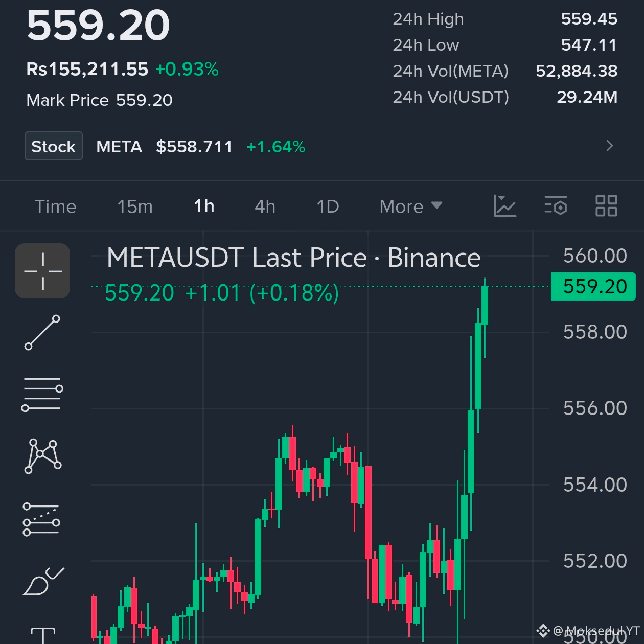Pick the XABCD pattern drawing tool
644x644 pixels.
pyautogui.click(x=43, y=456)
